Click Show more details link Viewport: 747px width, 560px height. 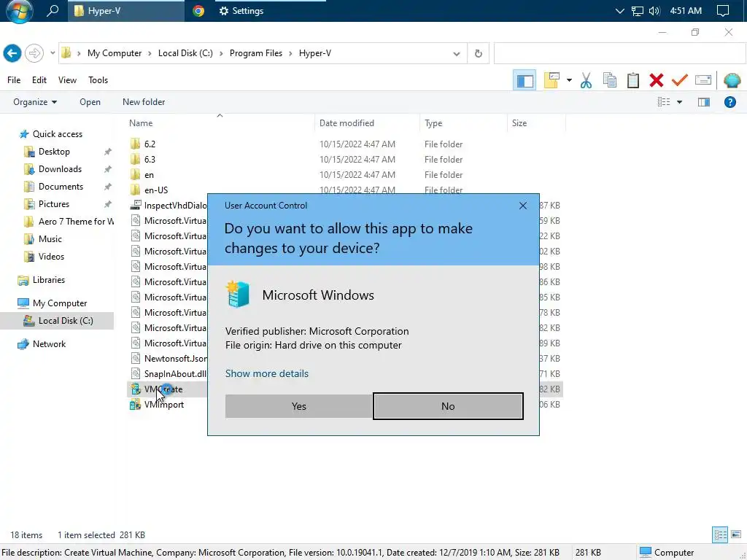click(267, 373)
